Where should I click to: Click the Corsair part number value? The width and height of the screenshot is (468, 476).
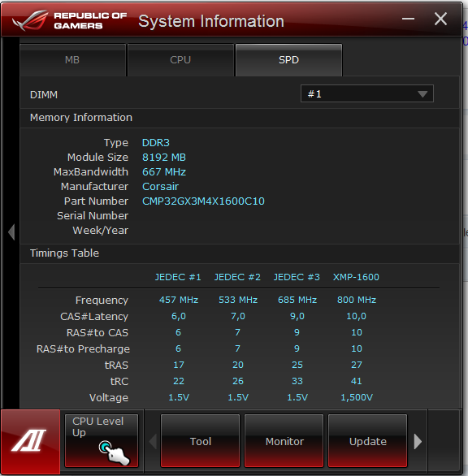203,201
